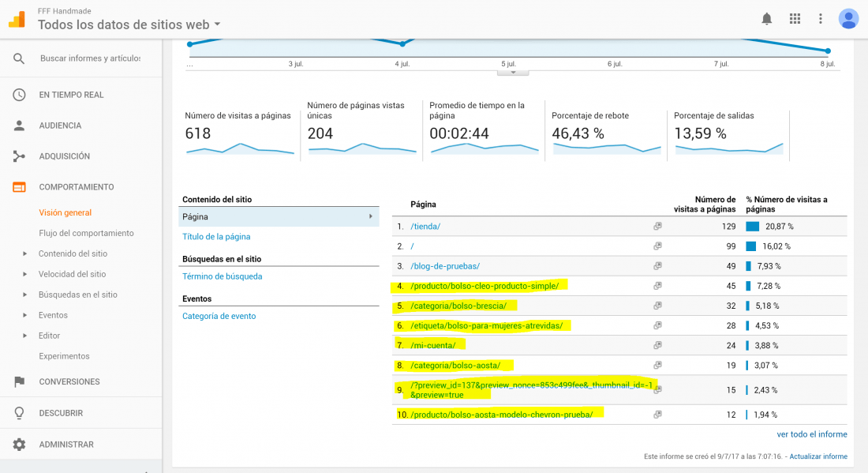Open Conversiones via the flag icon

pos(20,381)
